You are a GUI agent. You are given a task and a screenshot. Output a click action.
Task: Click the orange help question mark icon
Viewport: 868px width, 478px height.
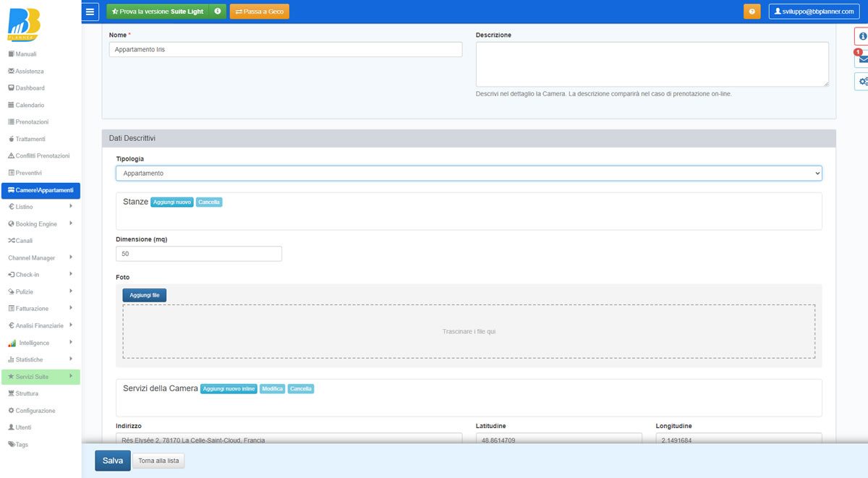click(752, 12)
